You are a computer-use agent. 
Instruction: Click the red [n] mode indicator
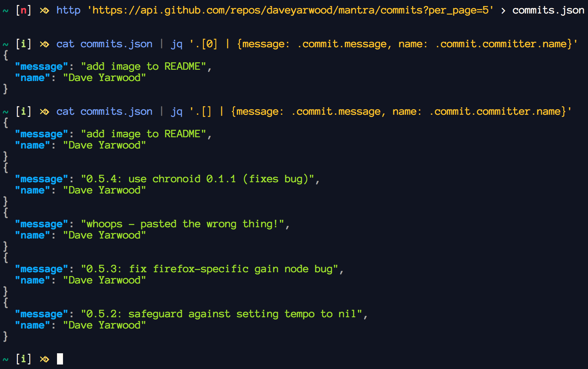(x=23, y=10)
